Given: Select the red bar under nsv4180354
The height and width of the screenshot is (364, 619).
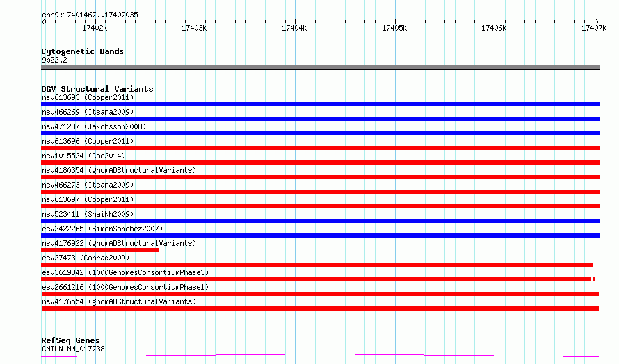Looking at the screenshot, I should (320, 177).
